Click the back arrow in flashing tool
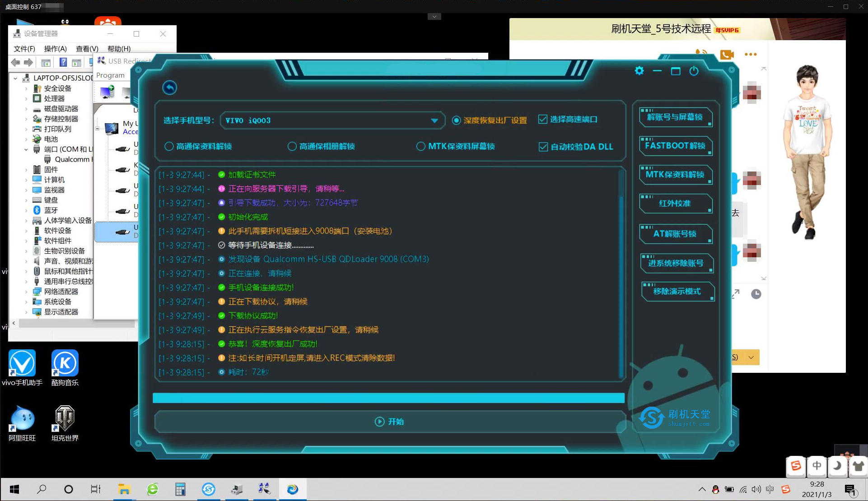The height and width of the screenshot is (501, 868). click(x=170, y=88)
